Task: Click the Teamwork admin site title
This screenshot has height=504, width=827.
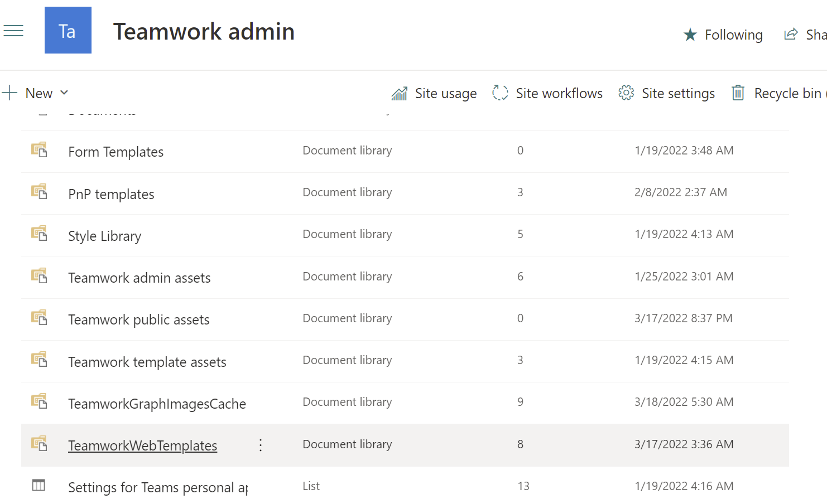Action: pyautogui.click(x=204, y=31)
